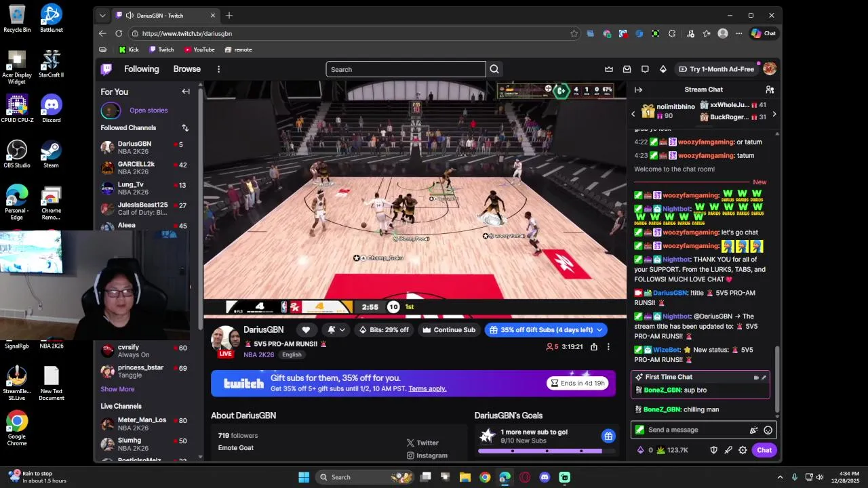Open JulesIsBeast125 followed channel
The image size is (868, 488).
pos(144,208)
